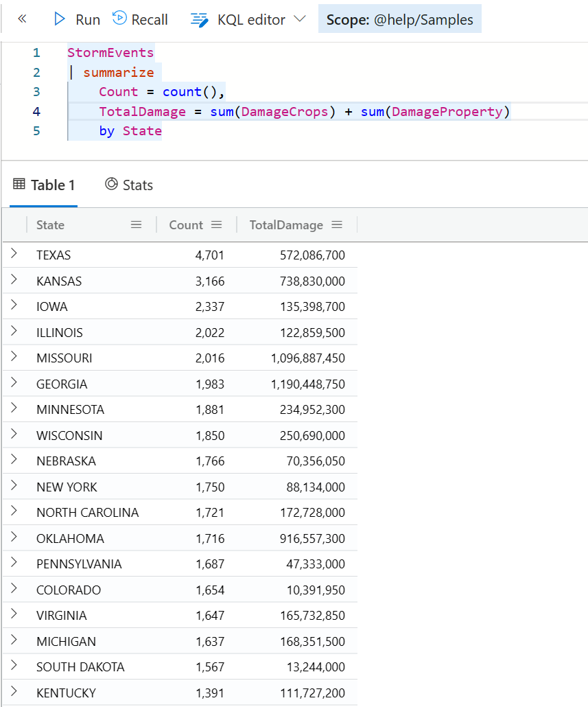Select the Count cell 1,647
The width and height of the screenshot is (588, 707).
tap(209, 615)
